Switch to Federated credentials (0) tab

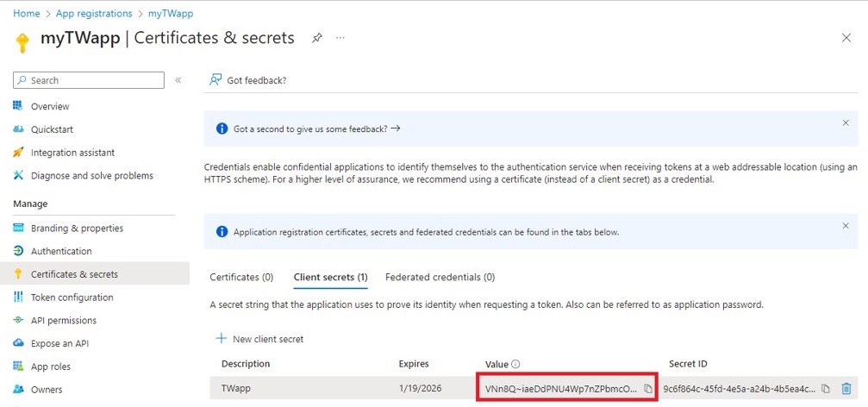pyautogui.click(x=440, y=277)
